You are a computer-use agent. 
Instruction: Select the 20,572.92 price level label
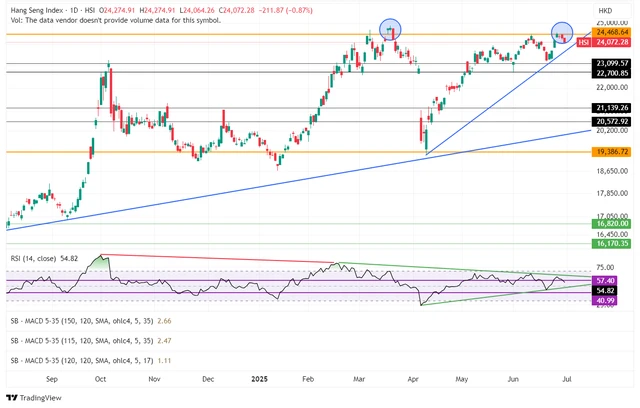(x=612, y=121)
